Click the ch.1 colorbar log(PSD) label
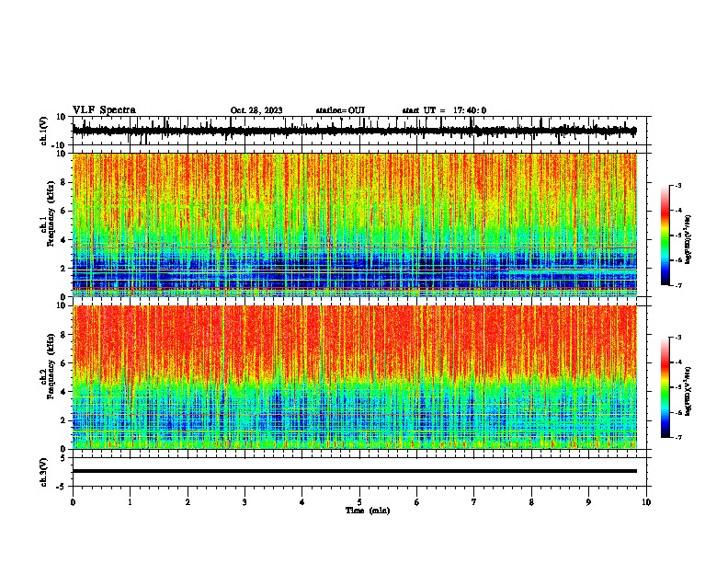Viewport: 728px width, 563px height. pos(688,239)
